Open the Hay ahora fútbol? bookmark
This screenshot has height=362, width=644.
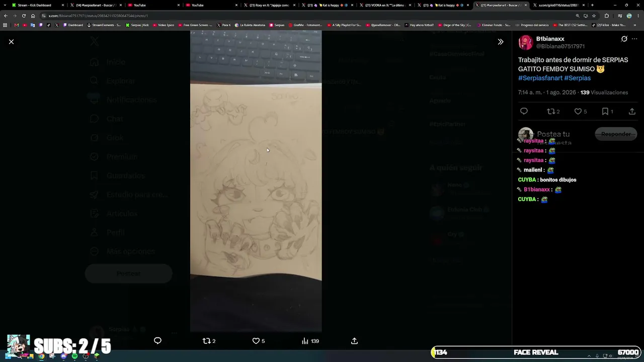pos(419,25)
